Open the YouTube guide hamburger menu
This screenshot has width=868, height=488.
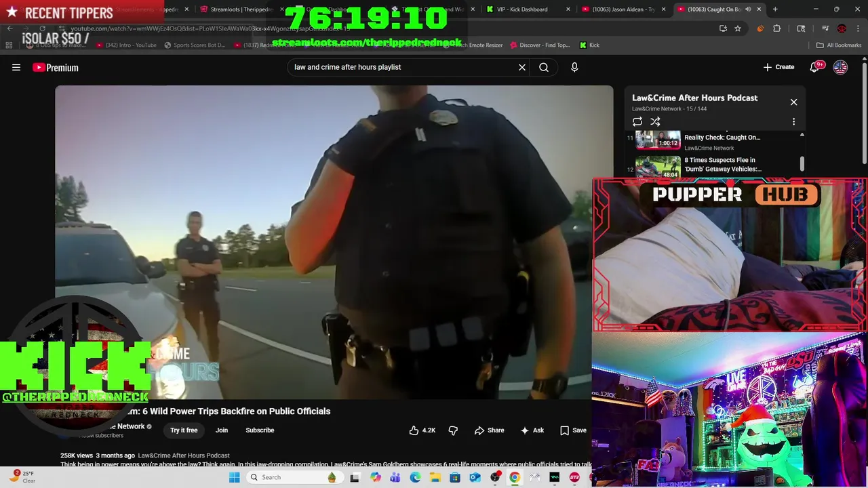(16, 67)
